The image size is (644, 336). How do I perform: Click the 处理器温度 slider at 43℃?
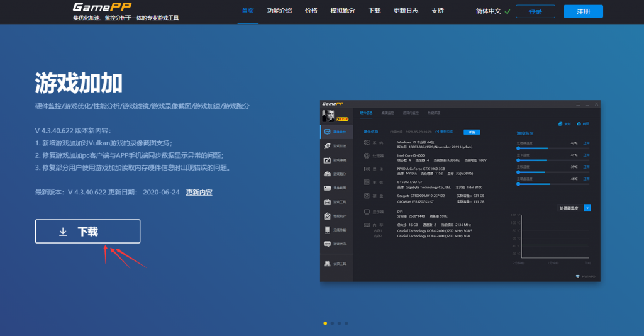[x=553, y=148]
